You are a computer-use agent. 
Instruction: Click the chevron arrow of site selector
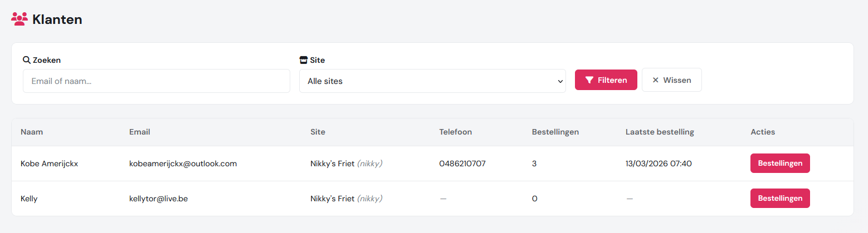click(x=560, y=82)
